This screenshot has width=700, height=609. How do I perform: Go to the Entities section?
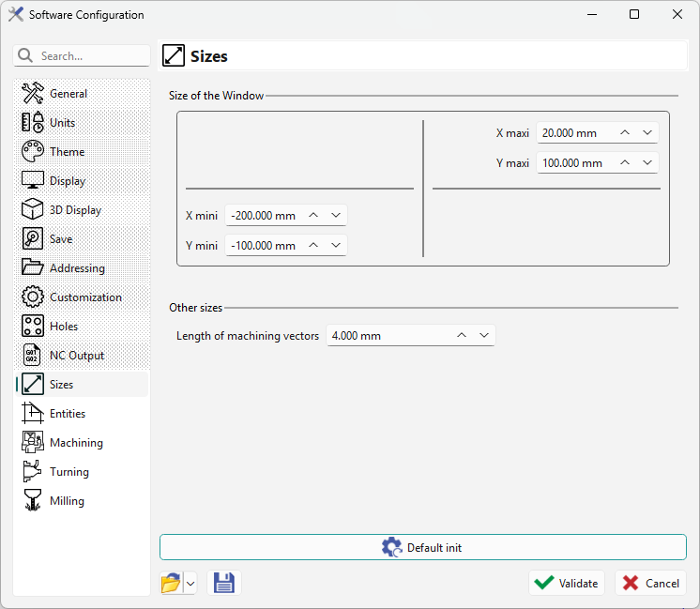click(x=68, y=414)
